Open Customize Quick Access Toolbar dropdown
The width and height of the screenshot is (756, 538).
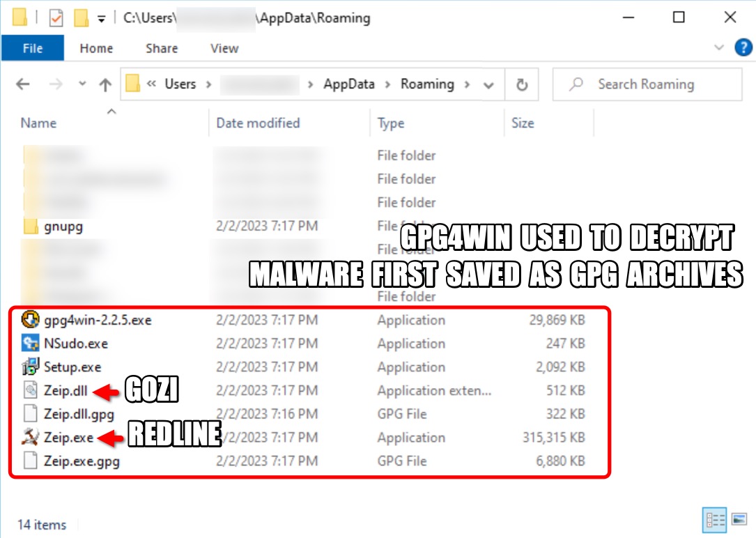(x=101, y=20)
